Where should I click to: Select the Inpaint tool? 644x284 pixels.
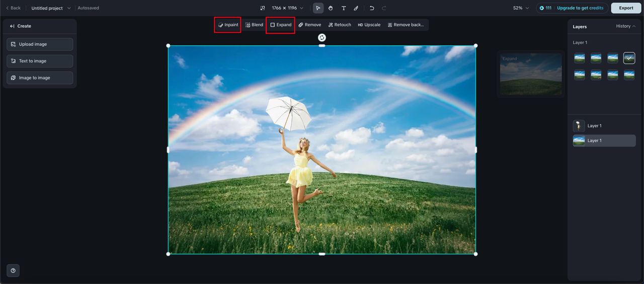click(228, 25)
